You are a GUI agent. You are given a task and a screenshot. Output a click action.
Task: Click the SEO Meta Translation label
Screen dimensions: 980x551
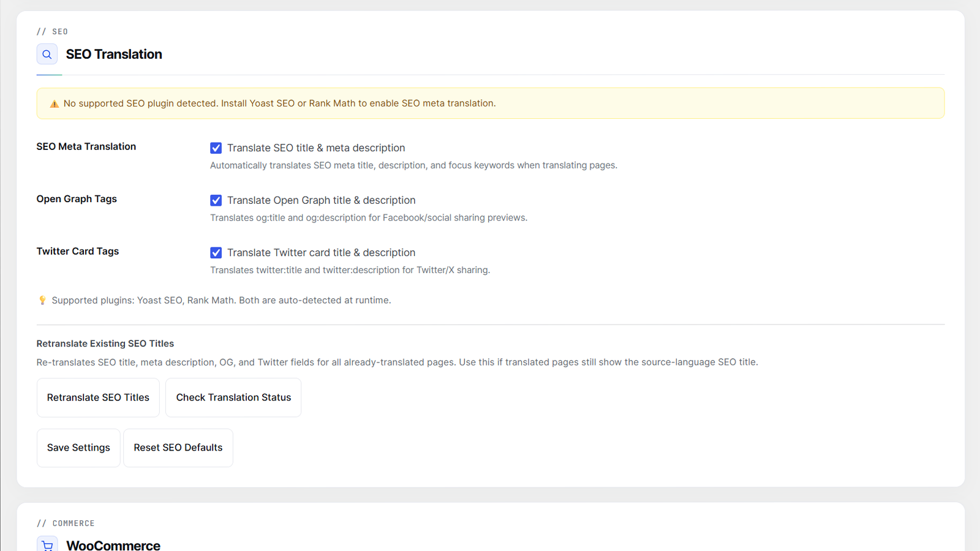point(86,147)
